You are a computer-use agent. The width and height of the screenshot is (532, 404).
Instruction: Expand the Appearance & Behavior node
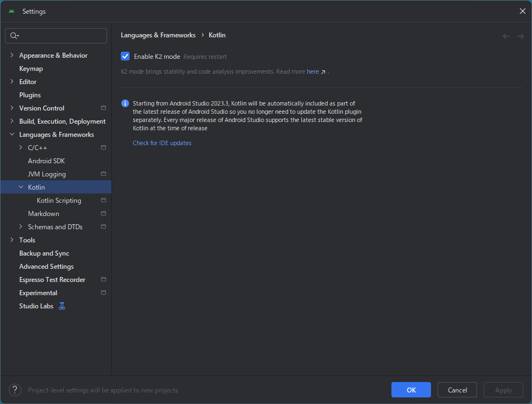(x=12, y=55)
